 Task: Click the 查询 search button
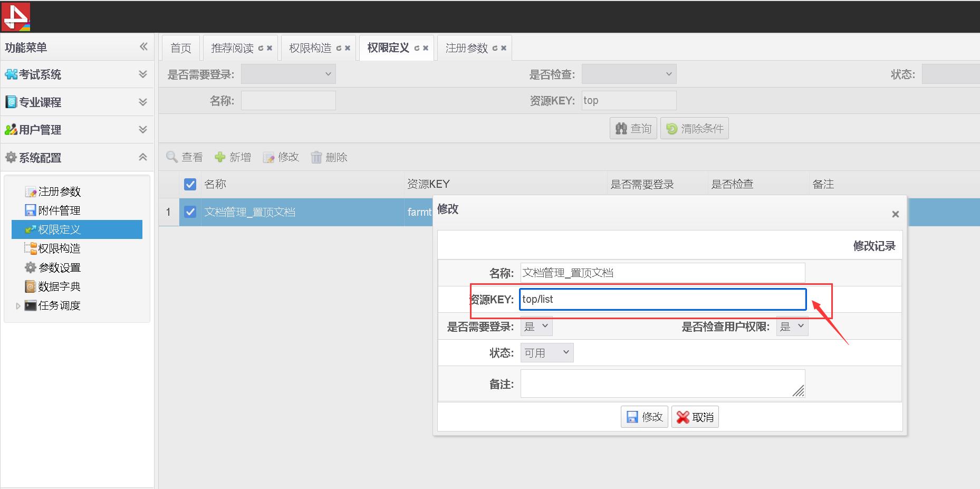click(x=633, y=128)
